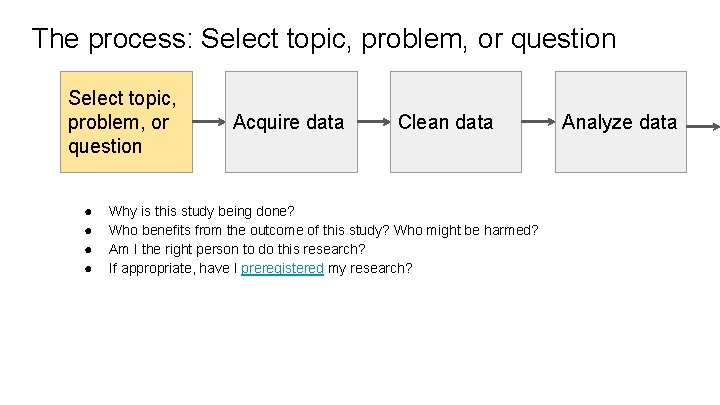Click the slide title about the process
Viewport: 720px width, 405px height.
323,40
